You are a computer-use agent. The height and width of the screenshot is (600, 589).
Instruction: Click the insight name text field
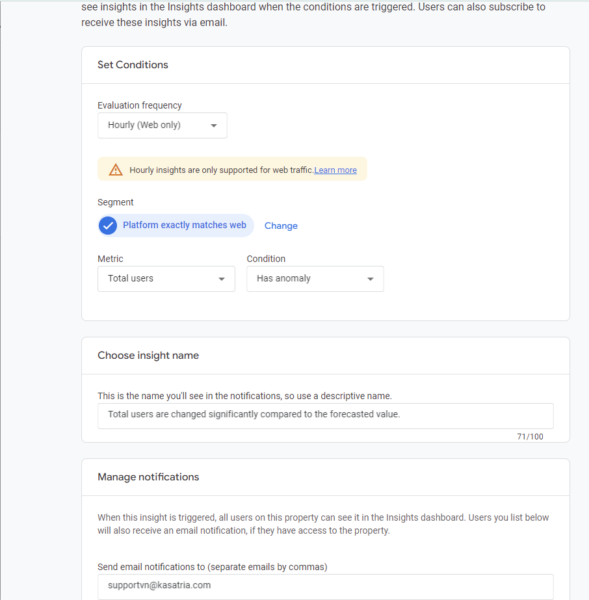click(325, 416)
